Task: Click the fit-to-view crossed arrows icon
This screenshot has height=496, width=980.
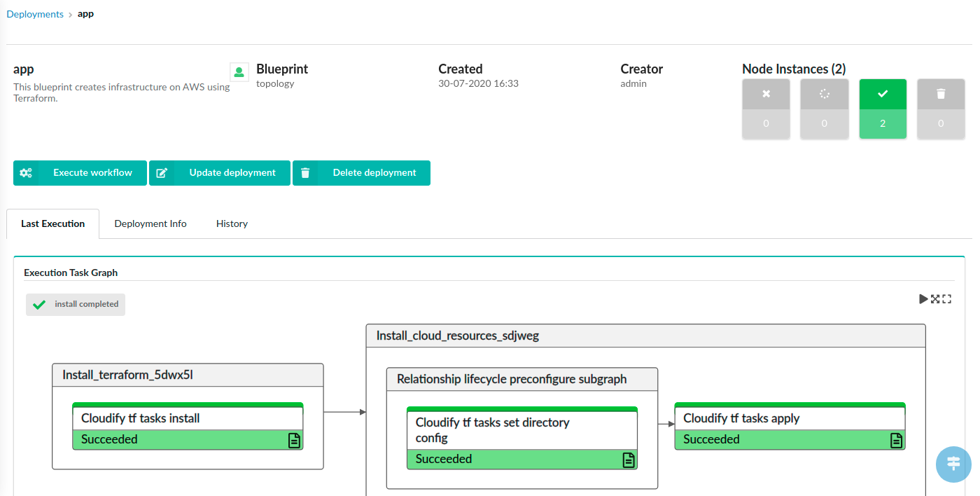Action: [935, 299]
